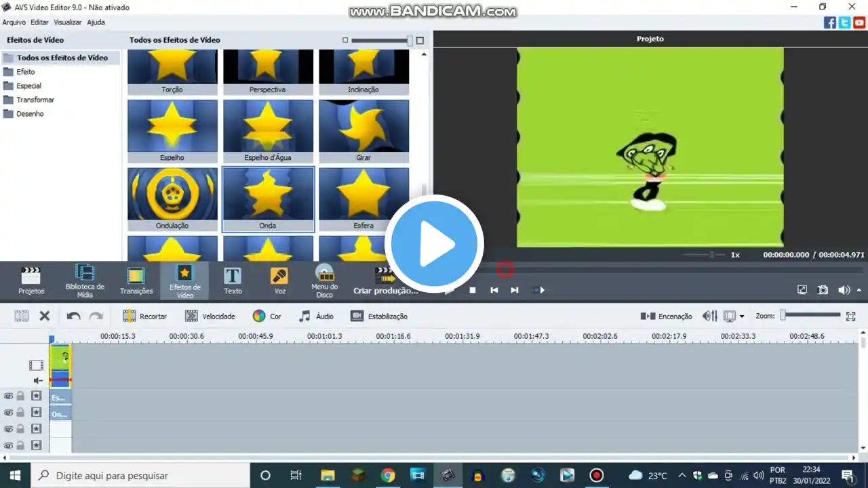Select the Espelho effect thumbnail
Viewport: 868px width, 488px height.
tap(172, 131)
